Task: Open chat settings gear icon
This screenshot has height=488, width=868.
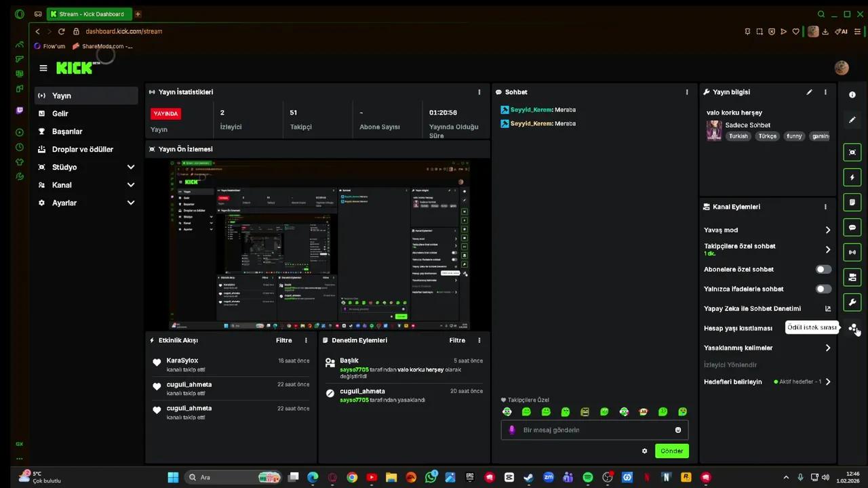Action: (644, 451)
